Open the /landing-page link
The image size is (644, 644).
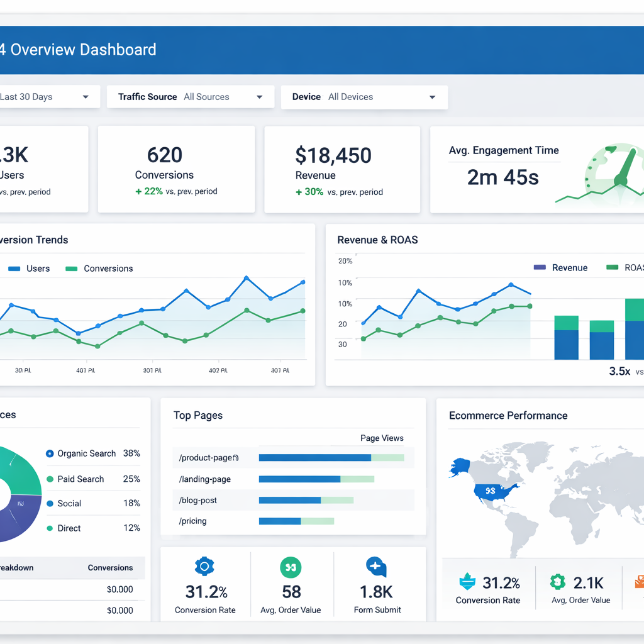click(x=205, y=479)
